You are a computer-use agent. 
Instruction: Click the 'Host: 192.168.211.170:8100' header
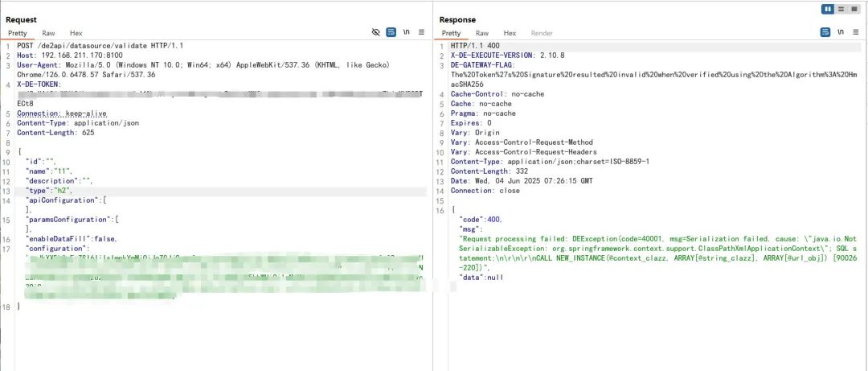[70, 56]
